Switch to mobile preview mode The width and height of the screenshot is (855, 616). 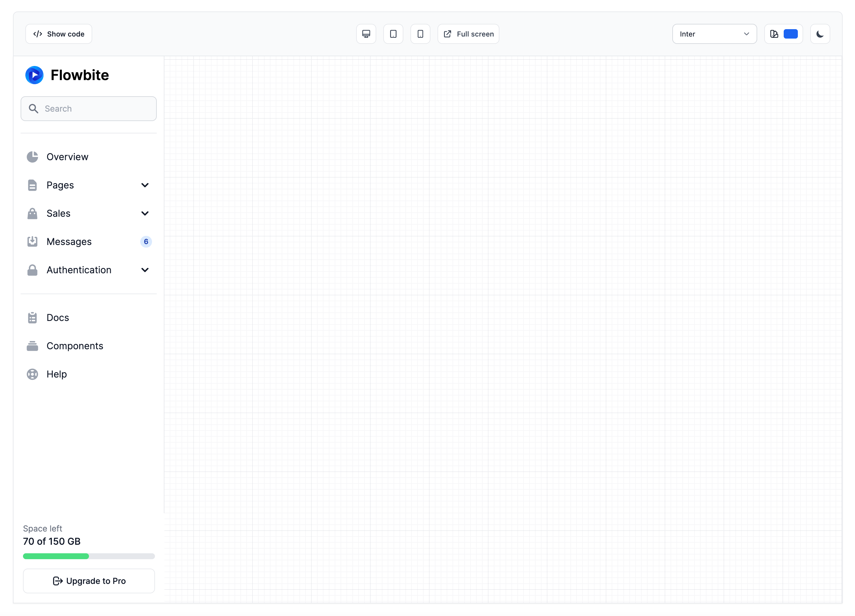click(x=420, y=34)
